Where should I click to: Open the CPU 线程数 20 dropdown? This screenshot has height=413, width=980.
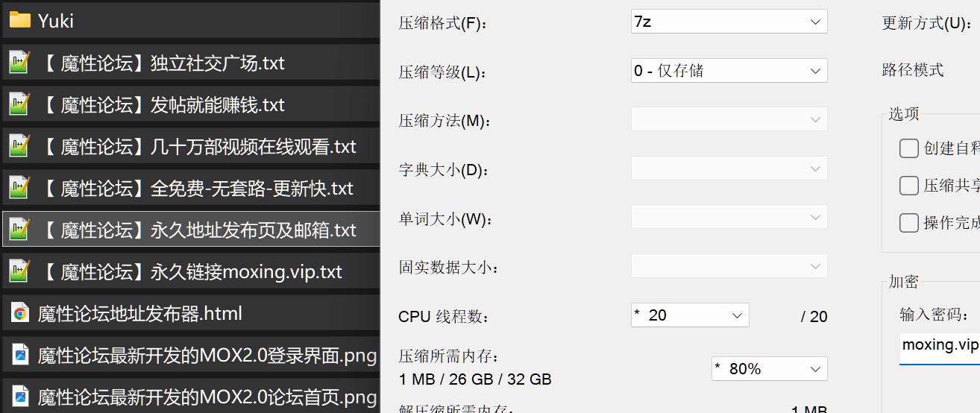pos(690,315)
